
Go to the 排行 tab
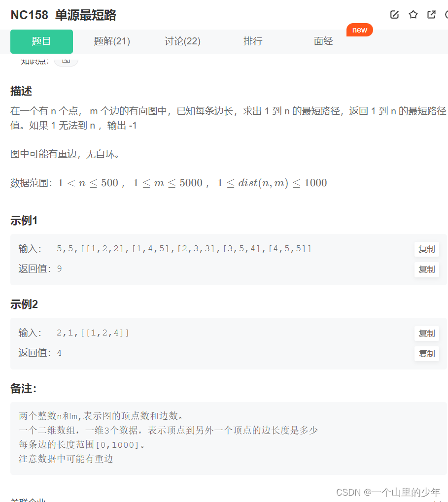[253, 41]
